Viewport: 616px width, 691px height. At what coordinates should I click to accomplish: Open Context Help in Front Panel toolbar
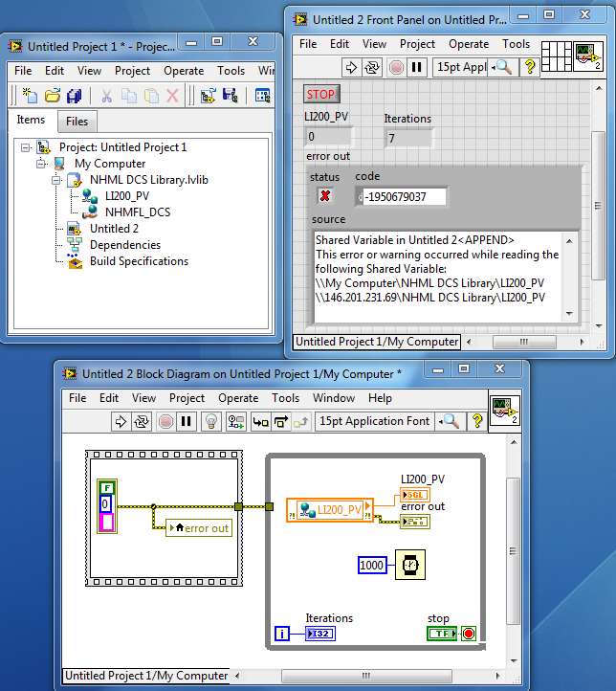tap(529, 67)
